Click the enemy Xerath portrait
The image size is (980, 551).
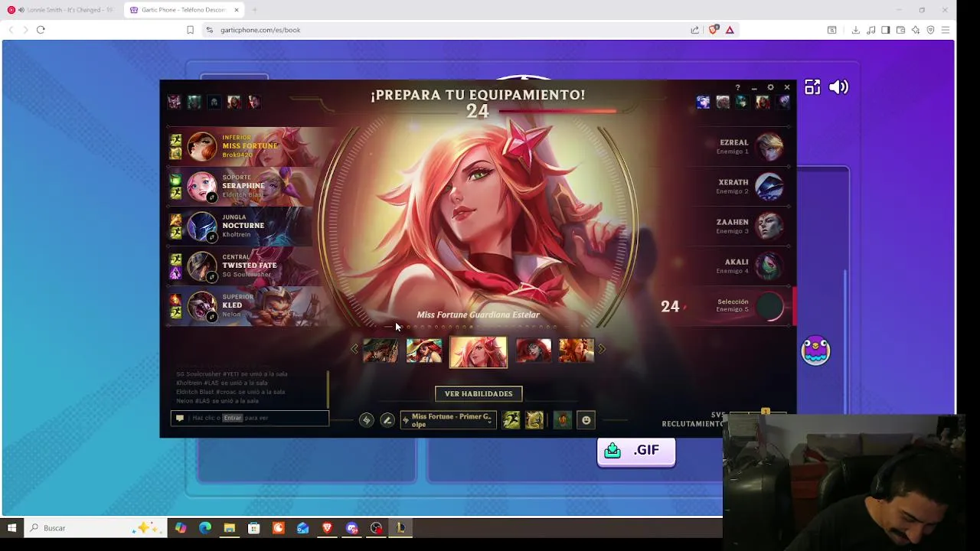click(769, 186)
